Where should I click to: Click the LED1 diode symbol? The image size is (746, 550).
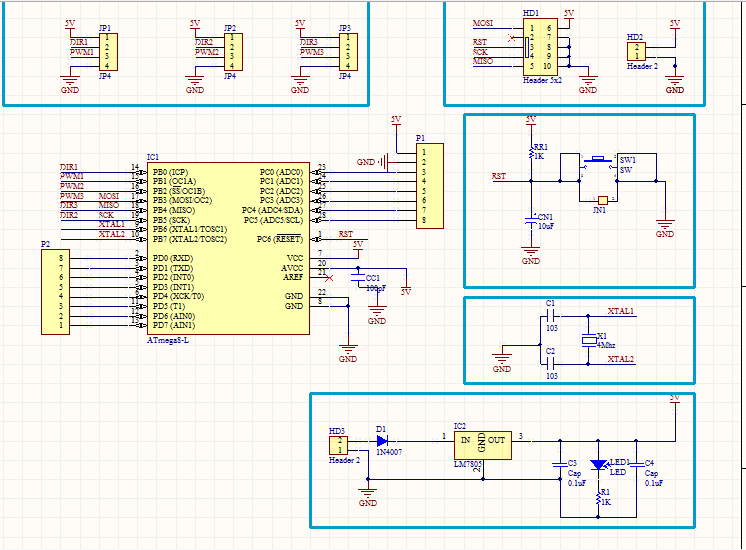click(598, 464)
